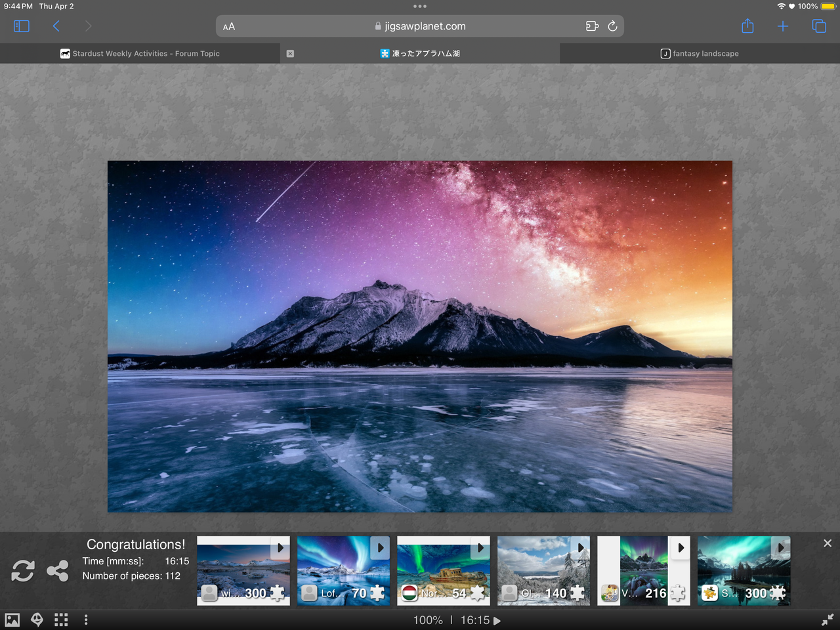The width and height of the screenshot is (840, 630).
Task: Click the 216-piece puzzle author avatar
Action: (610, 593)
